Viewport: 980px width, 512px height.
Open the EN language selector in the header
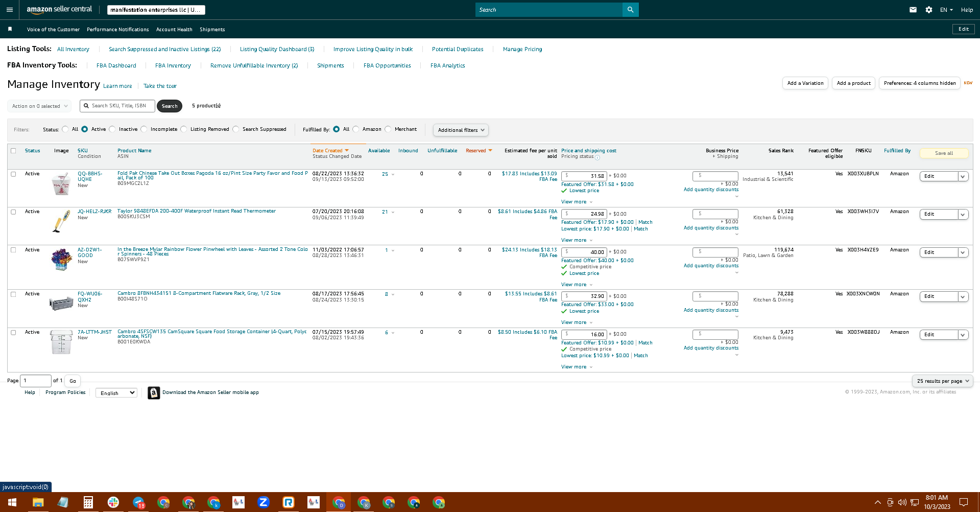[946, 10]
